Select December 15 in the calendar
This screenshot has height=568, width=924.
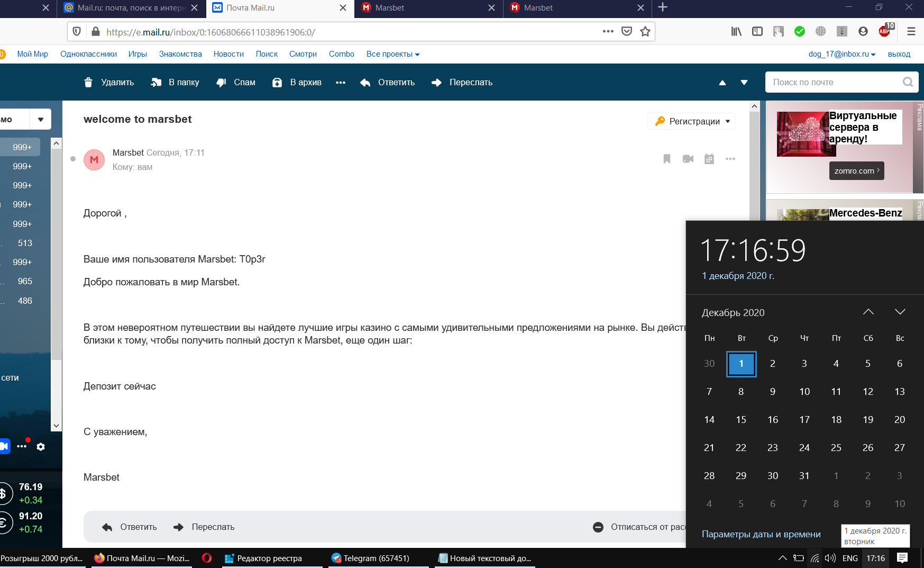(x=741, y=419)
